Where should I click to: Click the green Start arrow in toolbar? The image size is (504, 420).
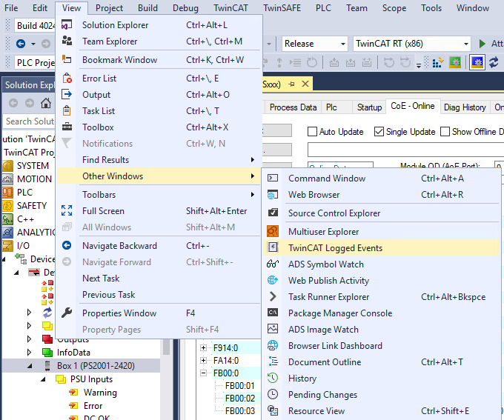tap(482, 44)
